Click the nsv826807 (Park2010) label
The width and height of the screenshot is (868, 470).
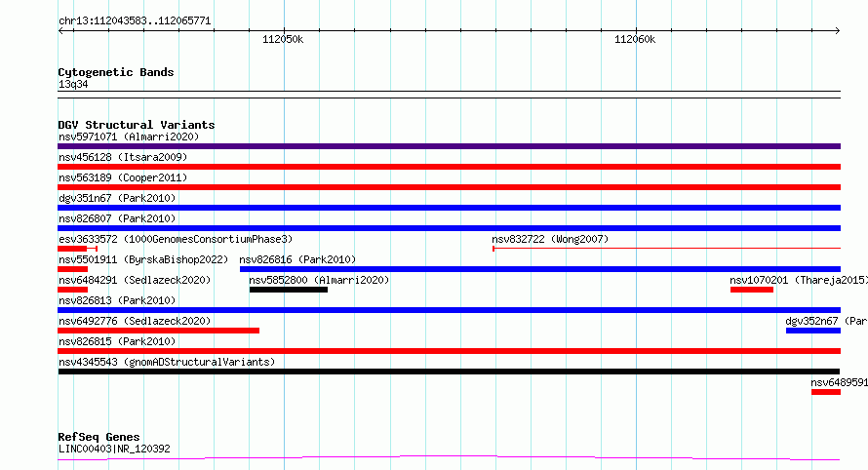click(117, 218)
